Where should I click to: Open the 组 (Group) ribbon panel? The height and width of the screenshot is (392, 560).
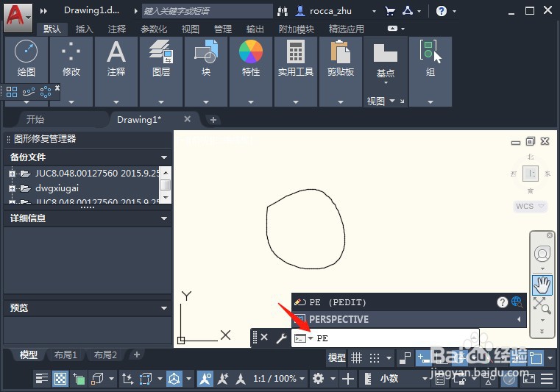pos(430,59)
